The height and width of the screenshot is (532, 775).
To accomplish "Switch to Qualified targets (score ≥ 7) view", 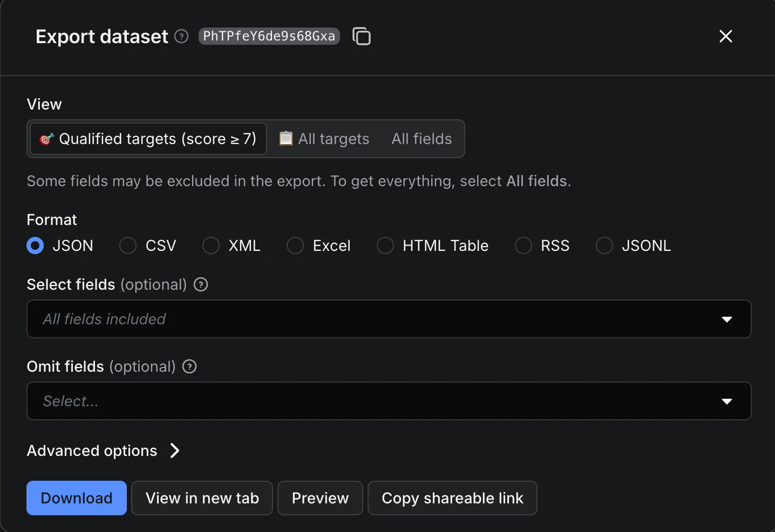I will click(148, 139).
